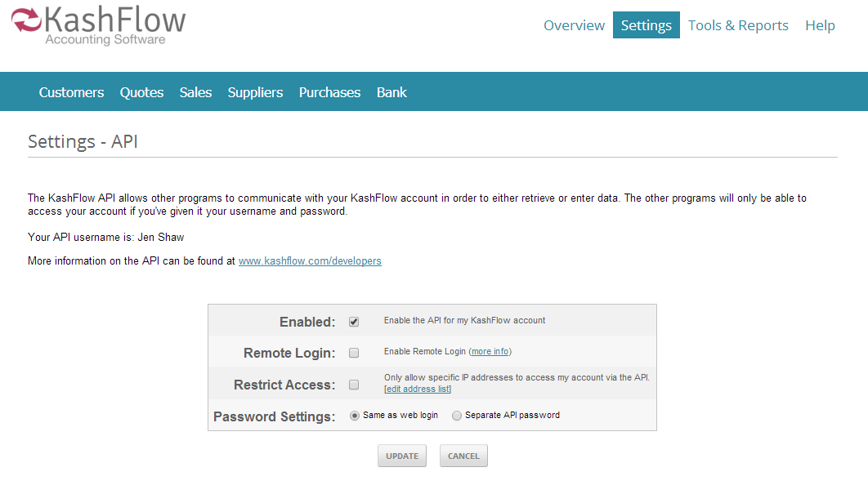
Task: Open the Sales section
Action: [195, 92]
